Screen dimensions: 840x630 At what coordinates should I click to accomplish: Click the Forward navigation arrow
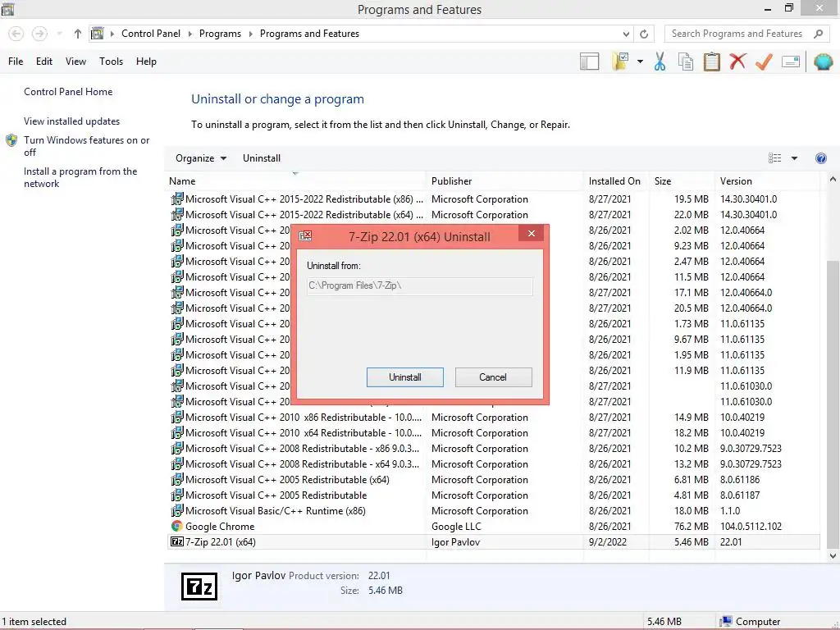point(39,34)
